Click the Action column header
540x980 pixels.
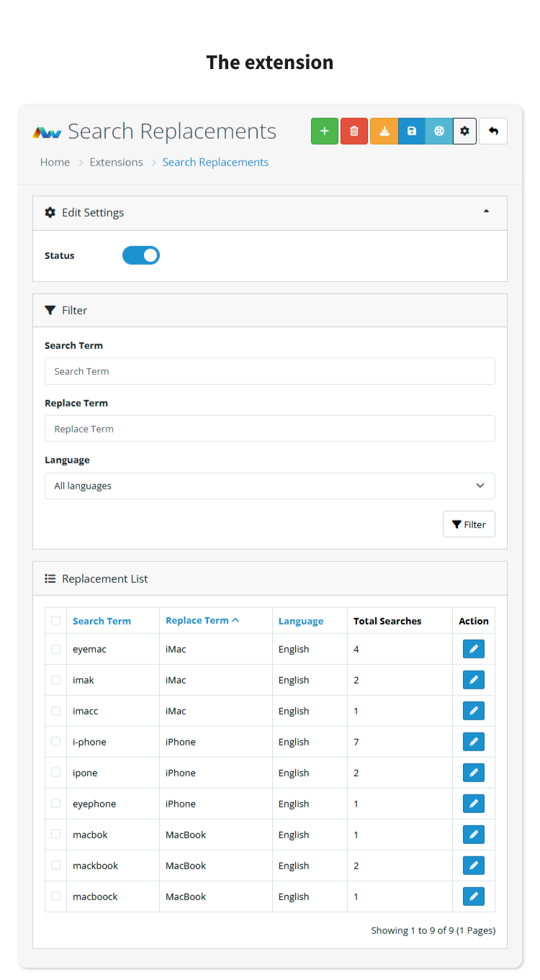coord(474,621)
